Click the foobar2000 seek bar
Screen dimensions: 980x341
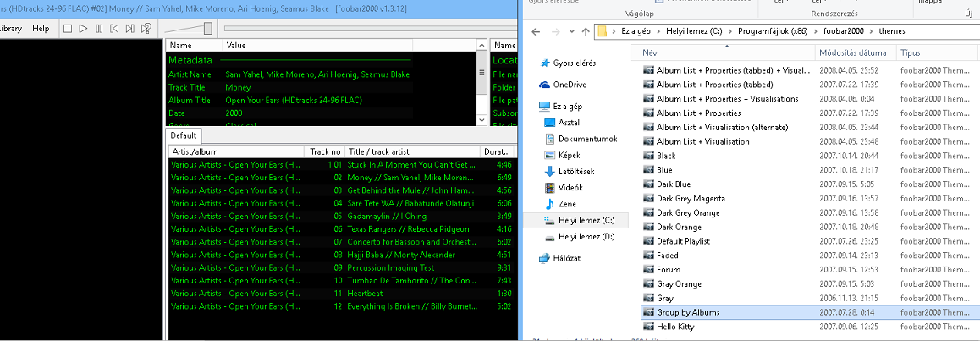click(371, 29)
